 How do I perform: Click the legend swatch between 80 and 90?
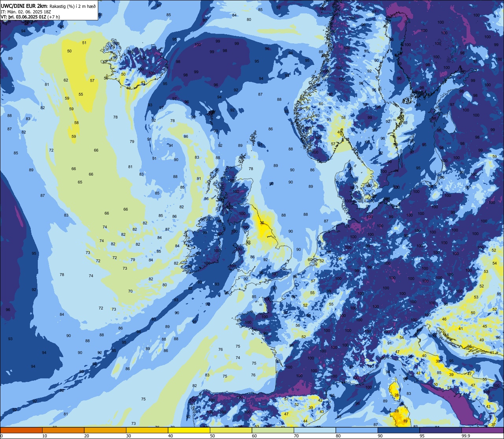click(357, 430)
